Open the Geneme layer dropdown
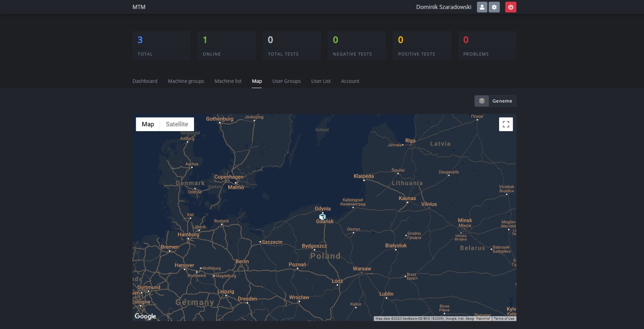The width and height of the screenshot is (644, 329). (x=502, y=101)
